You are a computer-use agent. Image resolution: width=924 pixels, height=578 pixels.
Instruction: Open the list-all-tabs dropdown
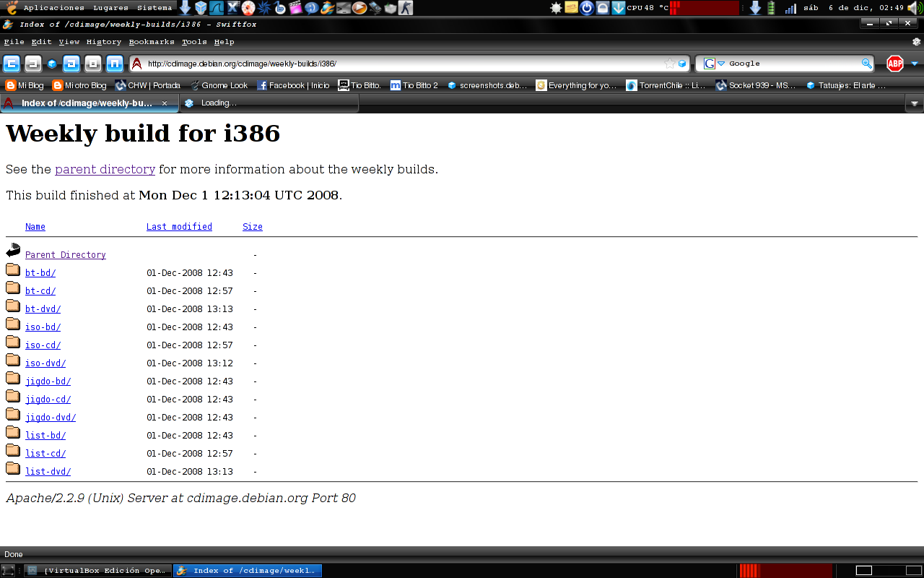coord(915,103)
